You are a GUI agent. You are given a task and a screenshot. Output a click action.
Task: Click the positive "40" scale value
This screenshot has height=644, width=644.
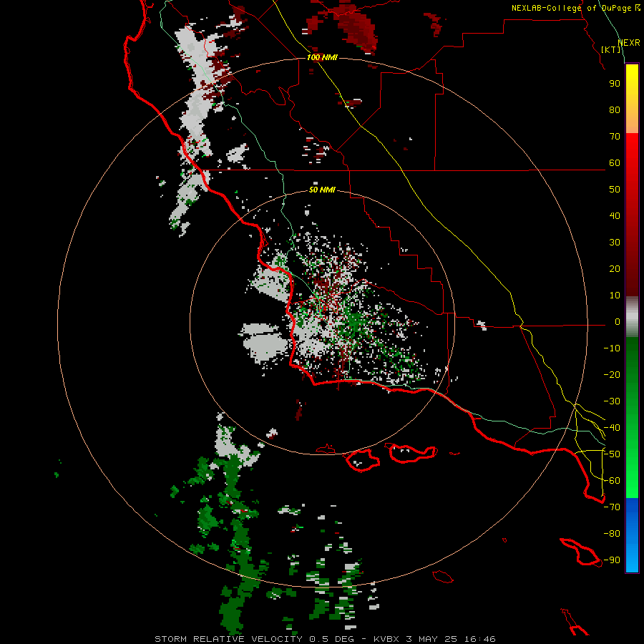click(x=615, y=216)
